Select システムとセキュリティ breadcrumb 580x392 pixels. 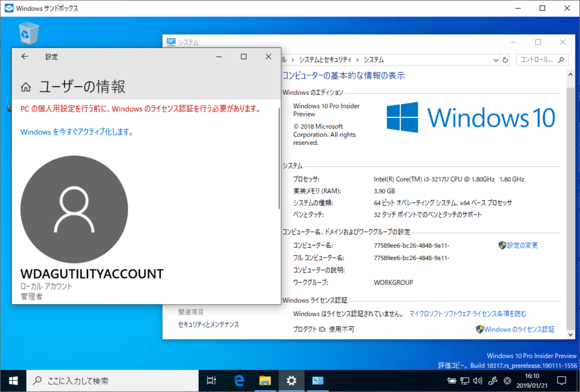325,59
